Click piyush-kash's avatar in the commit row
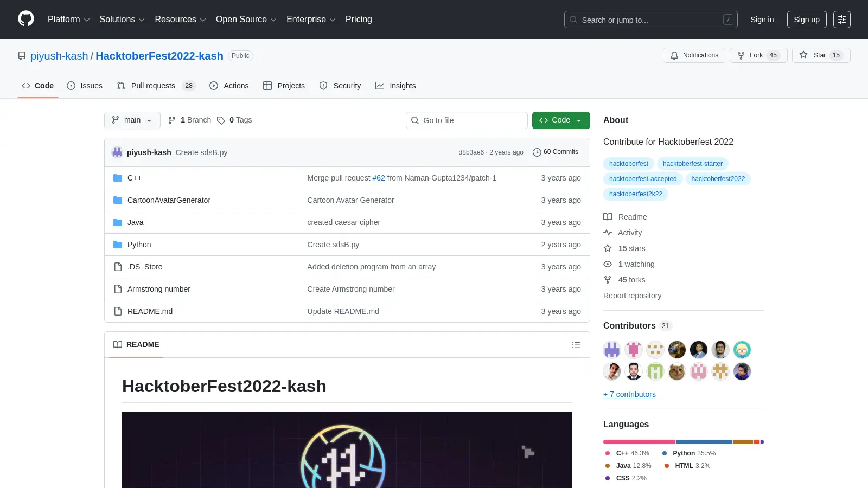Image resolution: width=868 pixels, height=488 pixels. (x=117, y=152)
